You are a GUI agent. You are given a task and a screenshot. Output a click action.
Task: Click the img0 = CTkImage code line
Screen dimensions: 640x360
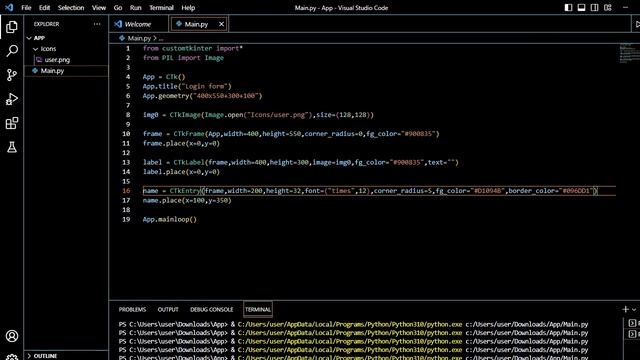tap(258, 115)
